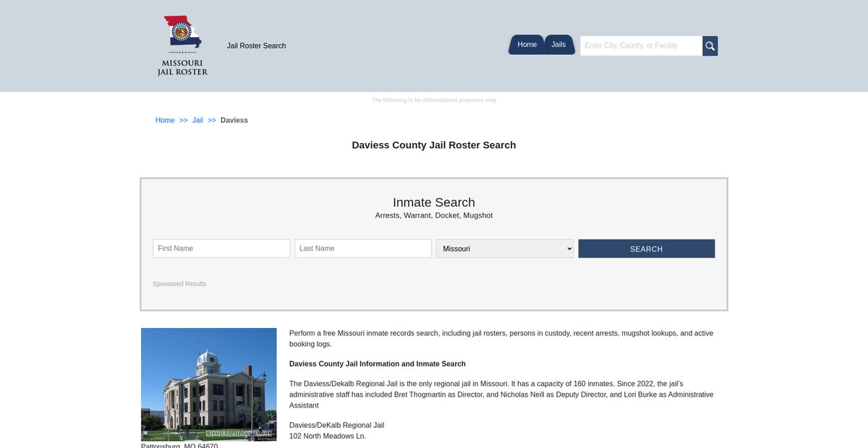Click the Daviess breadcrumb text

click(234, 120)
